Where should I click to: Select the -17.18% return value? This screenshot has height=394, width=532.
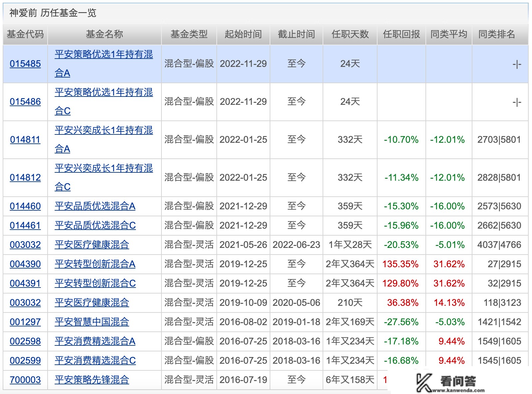pos(401,341)
